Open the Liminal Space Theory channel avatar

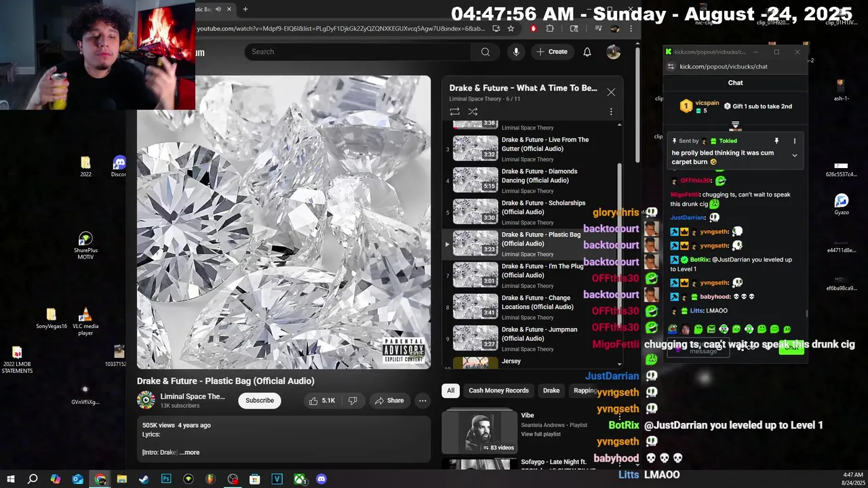click(146, 400)
